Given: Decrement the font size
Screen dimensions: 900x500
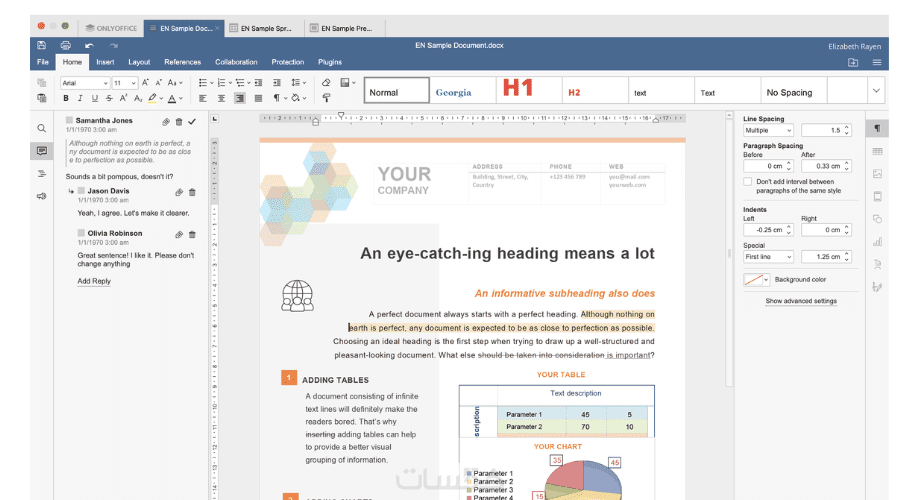Looking at the screenshot, I should pyautogui.click(x=158, y=83).
